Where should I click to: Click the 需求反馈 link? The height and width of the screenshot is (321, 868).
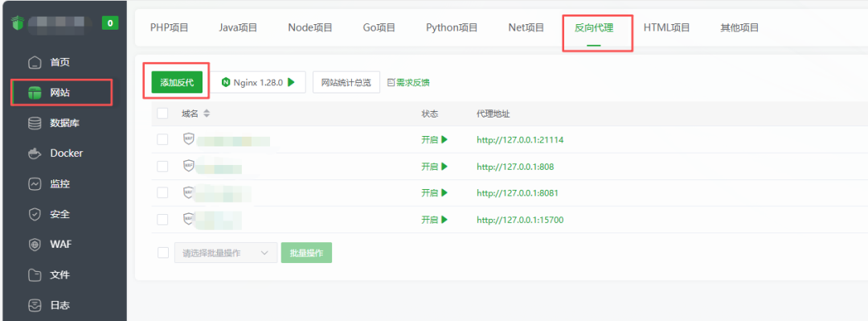(413, 83)
